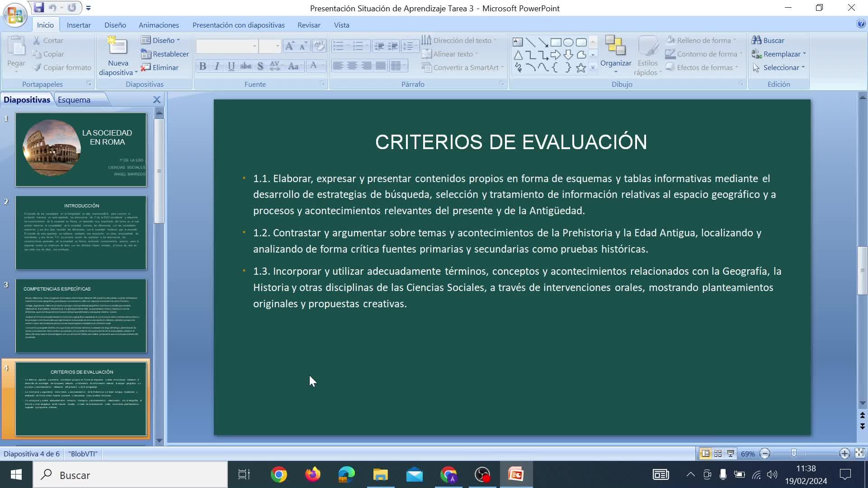Switch to the Esquema pane tab
This screenshot has width=868, height=488.
[x=74, y=100]
